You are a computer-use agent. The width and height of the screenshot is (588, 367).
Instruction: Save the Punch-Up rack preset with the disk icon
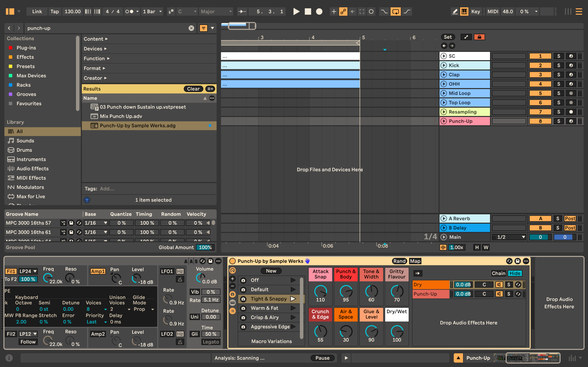pyautogui.click(x=518, y=261)
